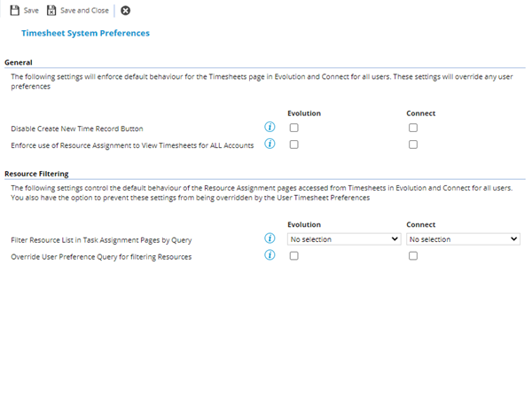This screenshot has height=406, width=532.
Task: Tick Enforce Resource Assignment checkbox under Connect
Action: click(x=413, y=145)
